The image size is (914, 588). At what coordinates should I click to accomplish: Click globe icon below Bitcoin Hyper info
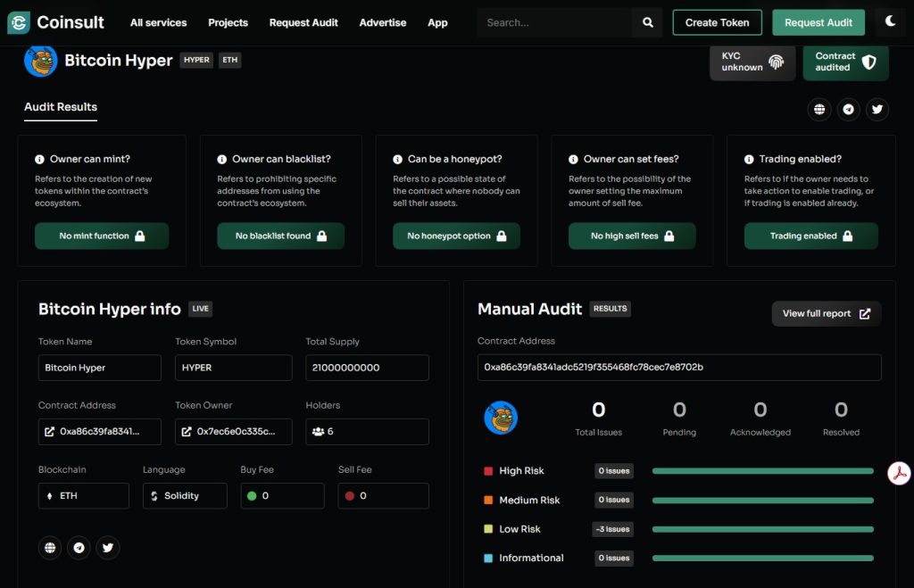50,548
